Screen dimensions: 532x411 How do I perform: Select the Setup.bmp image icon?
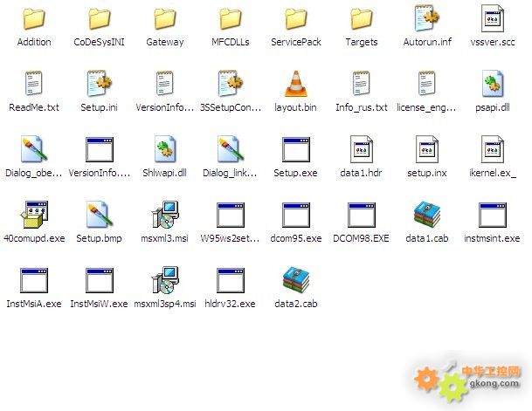click(100, 214)
